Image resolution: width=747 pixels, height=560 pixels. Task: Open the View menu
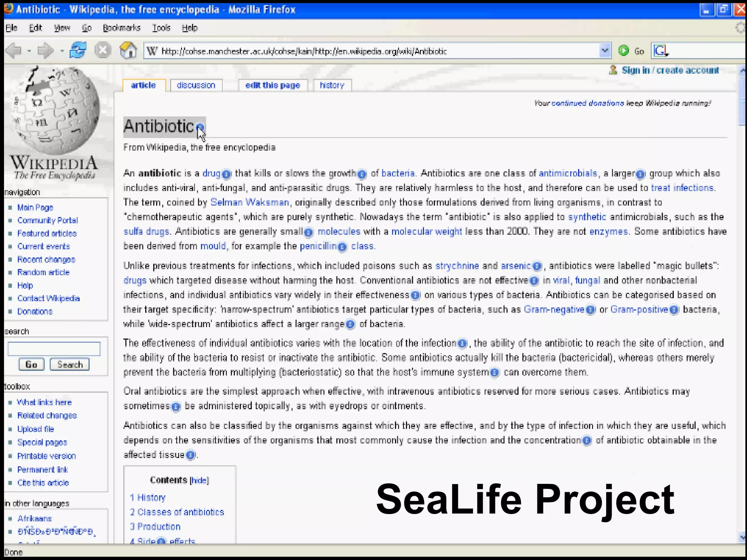(62, 28)
